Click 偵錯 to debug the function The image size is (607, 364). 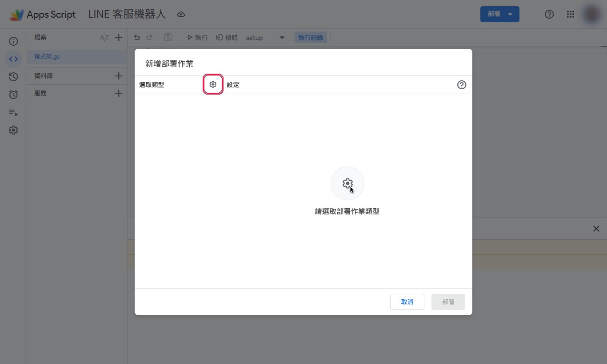[227, 38]
